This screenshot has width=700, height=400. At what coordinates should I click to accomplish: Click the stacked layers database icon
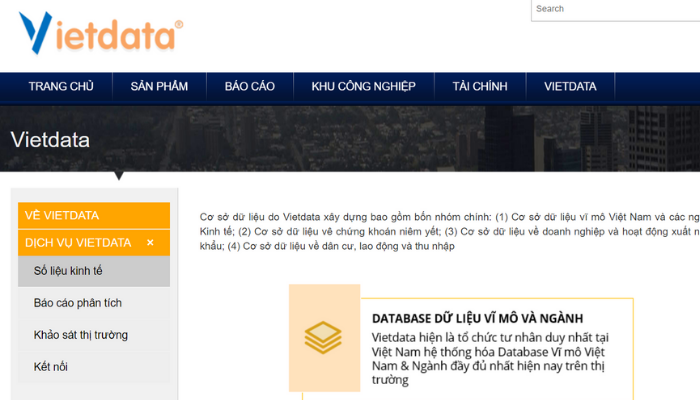(x=324, y=338)
